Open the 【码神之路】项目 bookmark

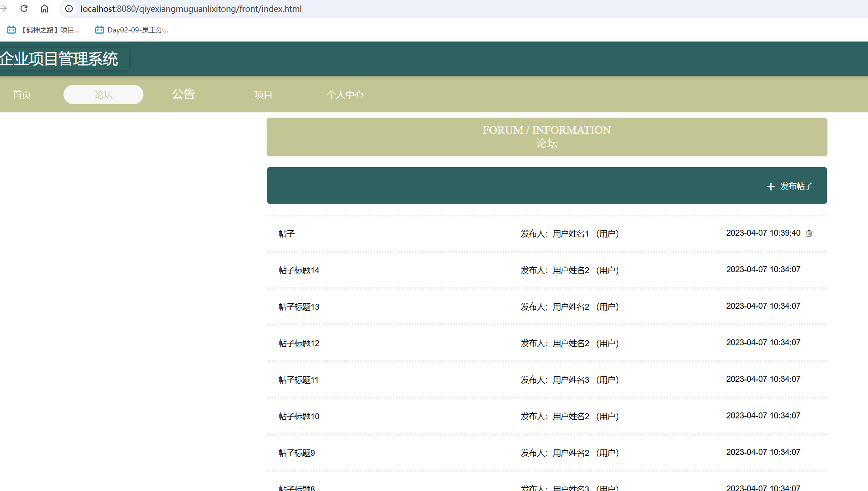[44, 30]
